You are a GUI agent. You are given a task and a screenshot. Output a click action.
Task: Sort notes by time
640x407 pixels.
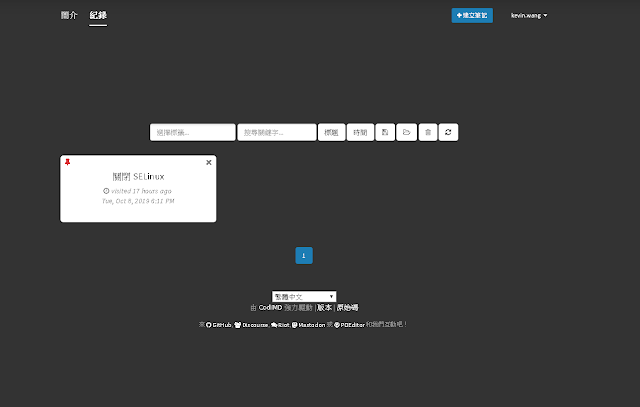(360, 132)
